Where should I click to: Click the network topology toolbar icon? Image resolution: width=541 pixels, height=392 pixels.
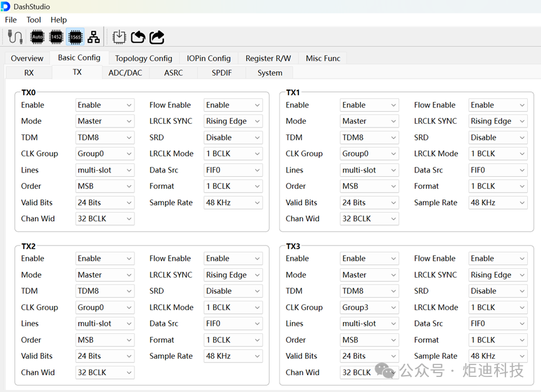94,37
